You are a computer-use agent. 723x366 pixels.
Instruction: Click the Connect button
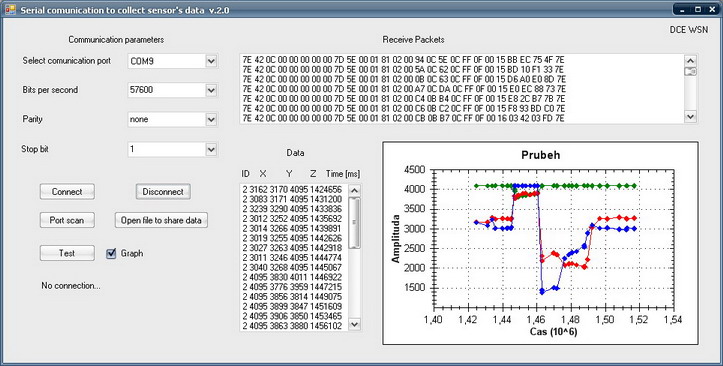pyautogui.click(x=67, y=192)
